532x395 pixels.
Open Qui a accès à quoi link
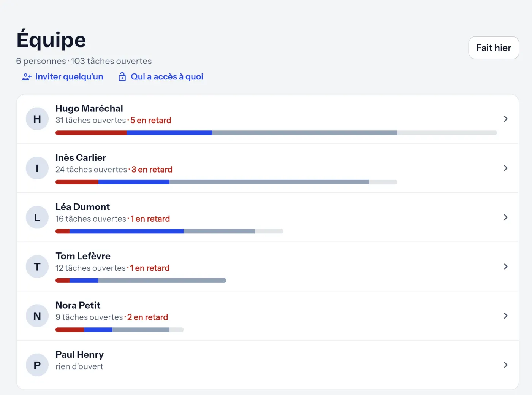point(161,77)
